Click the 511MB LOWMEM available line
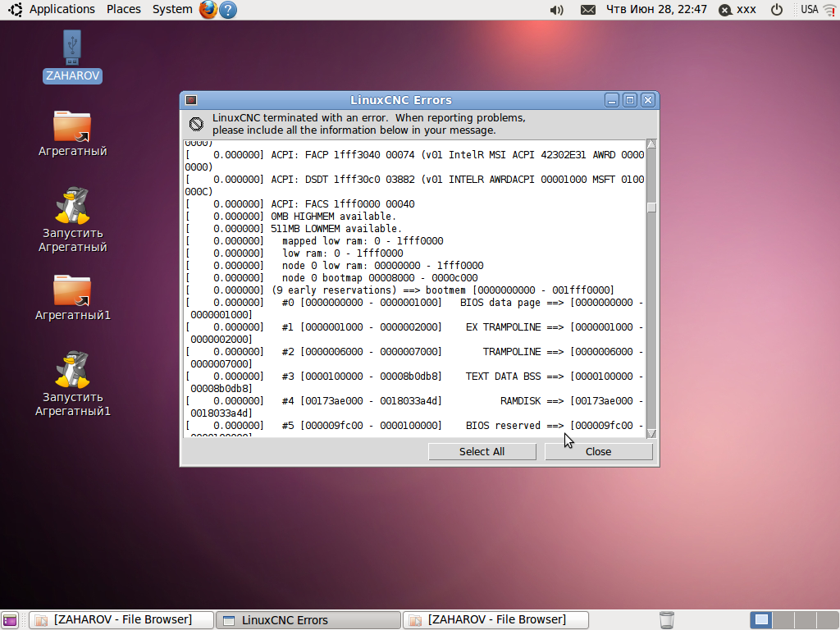The height and width of the screenshot is (630, 840). 294,229
